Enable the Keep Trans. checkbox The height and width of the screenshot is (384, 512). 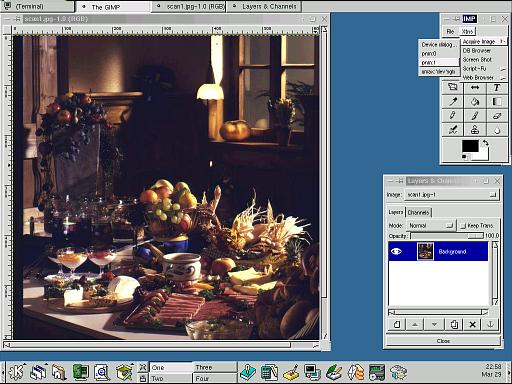pos(463,226)
